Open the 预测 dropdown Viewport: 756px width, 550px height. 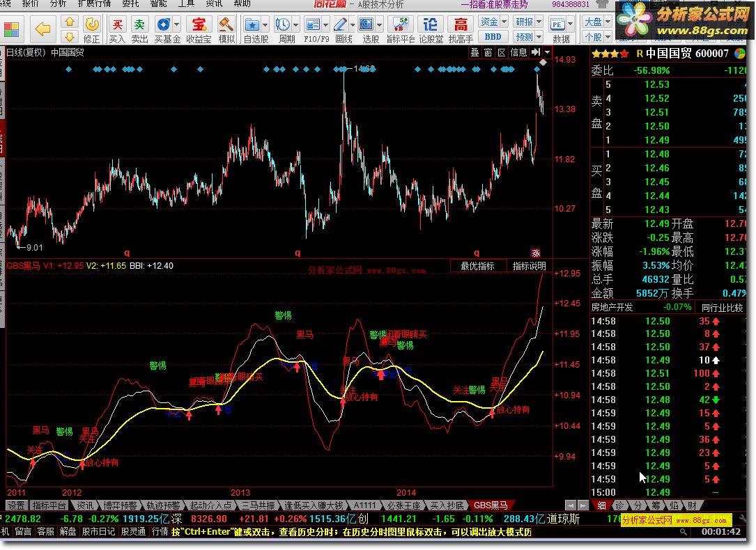528,37
